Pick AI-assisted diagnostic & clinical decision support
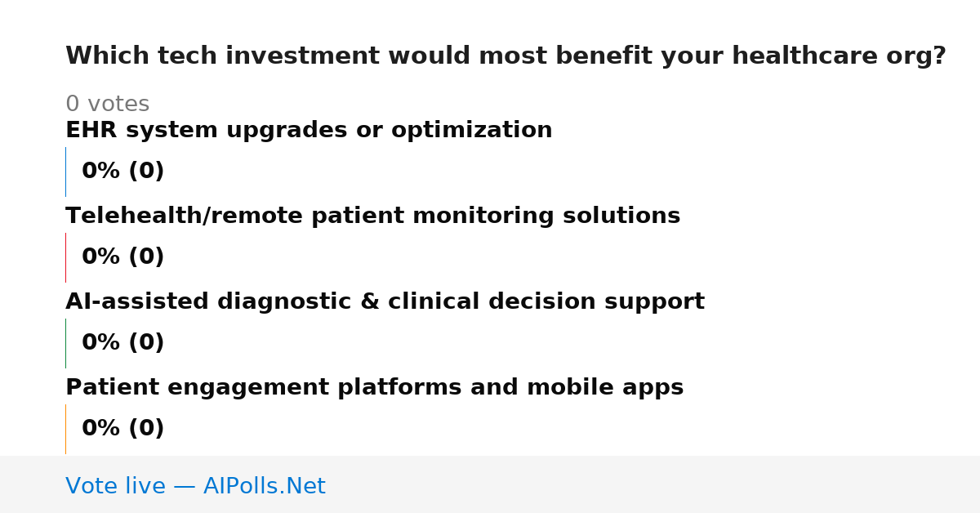Viewport: 980px width, 513px height. coord(385,302)
